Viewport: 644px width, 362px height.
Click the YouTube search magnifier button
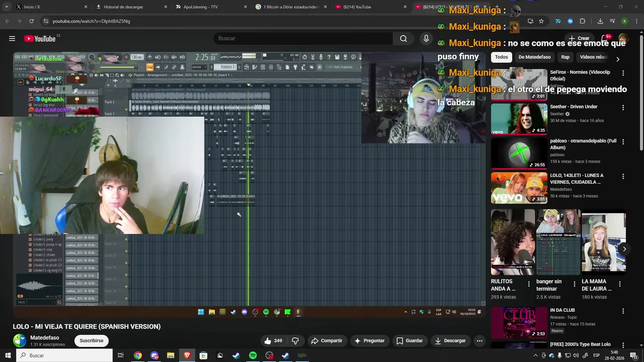(x=404, y=39)
